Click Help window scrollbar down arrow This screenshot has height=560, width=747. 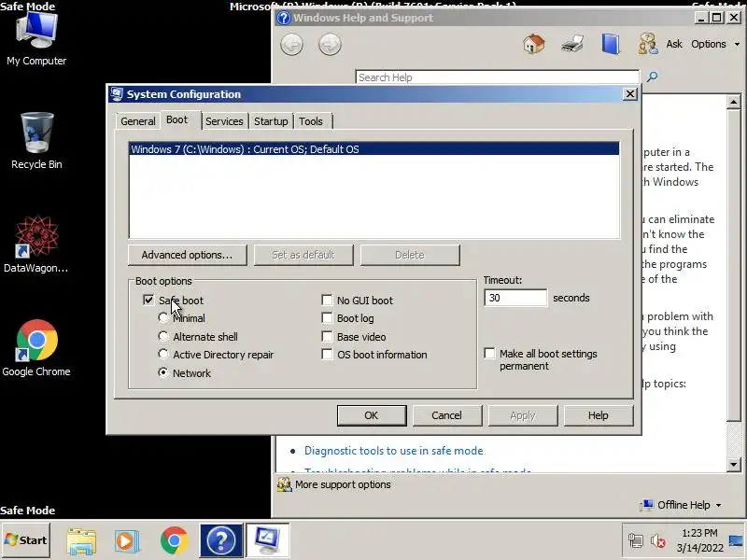click(x=734, y=464)
